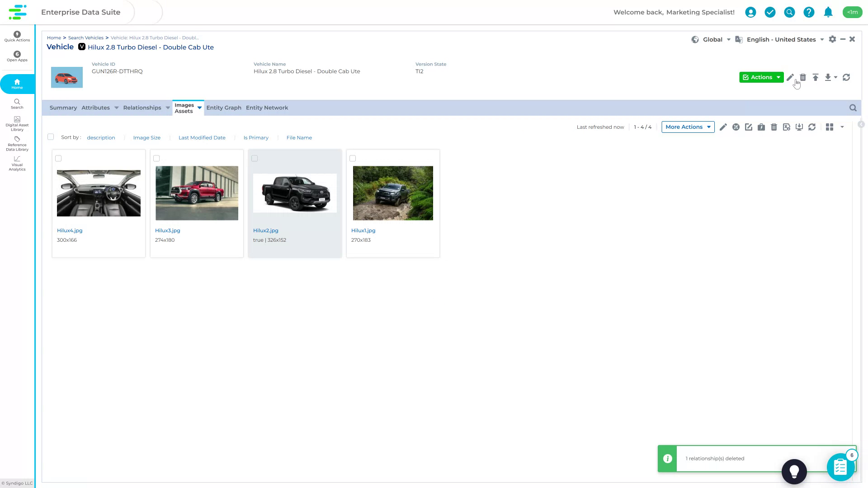Click the Excel export icon in the assets toolbar
Viewport: 868px width, 488px height.
pos(787,127)
